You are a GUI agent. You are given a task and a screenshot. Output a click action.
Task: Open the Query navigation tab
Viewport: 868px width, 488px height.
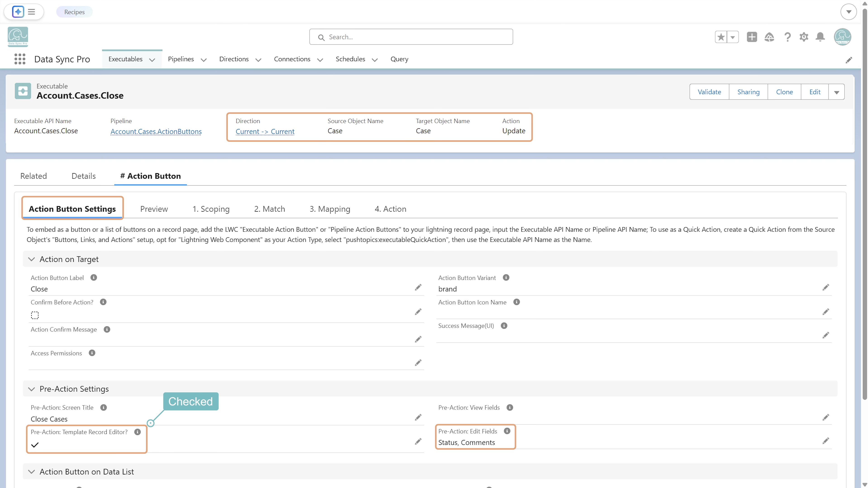(399, 59)
